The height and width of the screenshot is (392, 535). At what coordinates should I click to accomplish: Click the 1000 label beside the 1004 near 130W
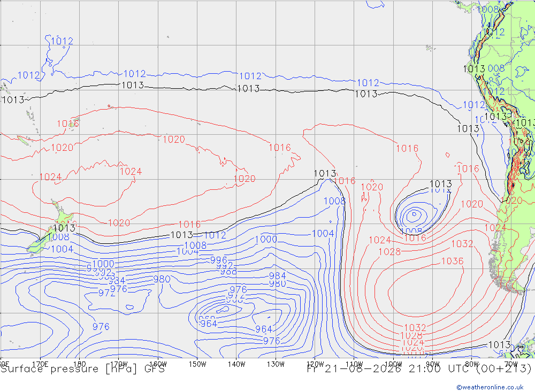[x=266, y=239]
